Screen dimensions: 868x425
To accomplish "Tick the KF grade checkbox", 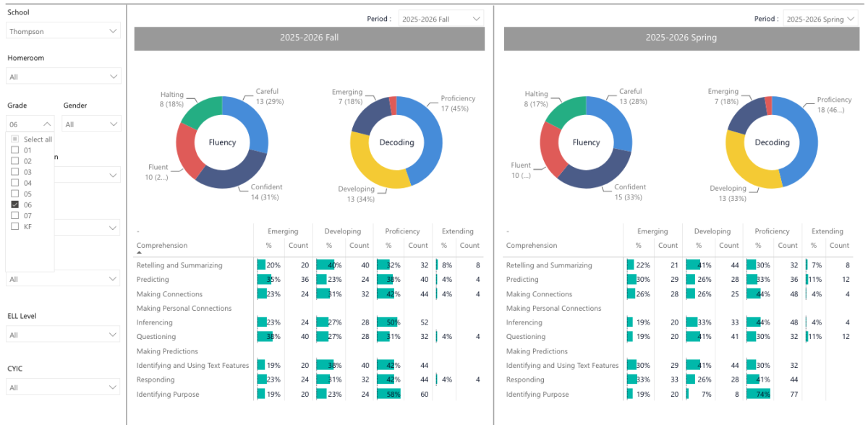I will point(14,227).
